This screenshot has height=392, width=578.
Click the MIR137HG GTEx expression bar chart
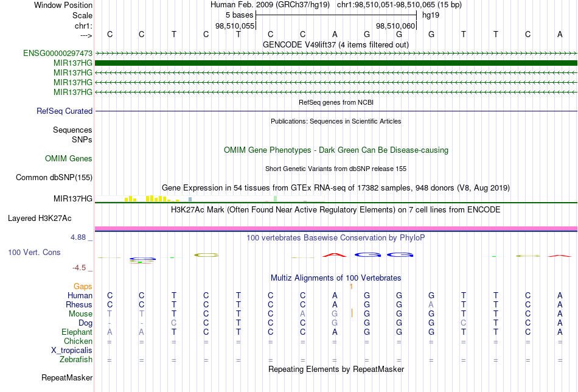click(209, 199)
